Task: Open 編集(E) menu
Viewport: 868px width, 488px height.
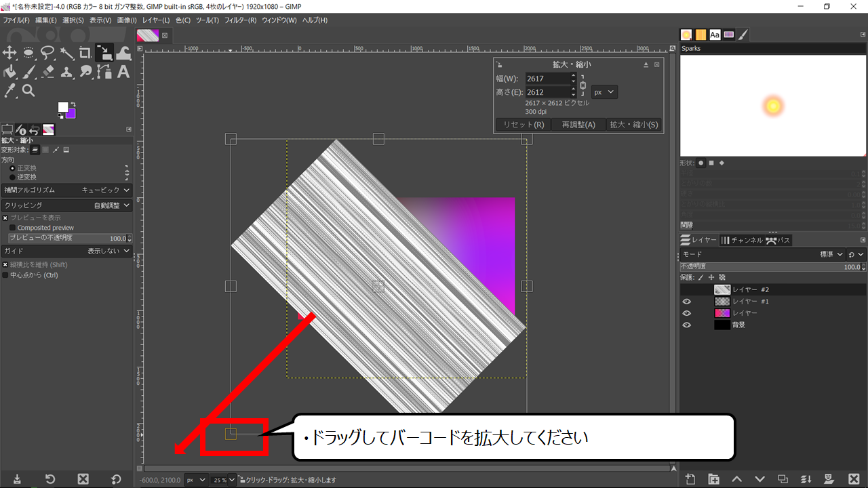Action: click(x=46, y=20)
